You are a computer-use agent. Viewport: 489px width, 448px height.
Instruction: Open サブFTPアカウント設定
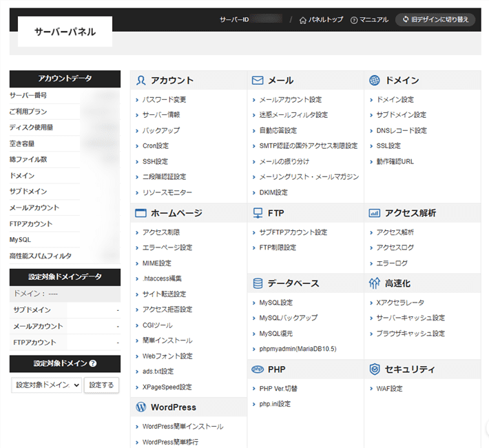tap(293, 232)
